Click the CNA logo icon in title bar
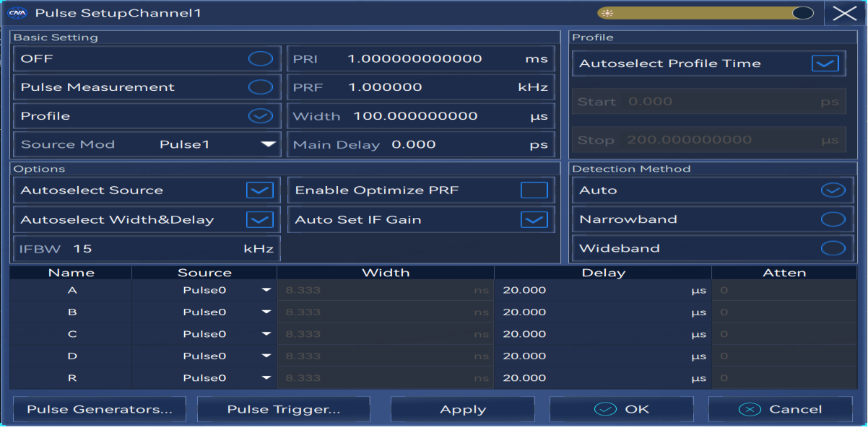Viewport: 868px width, 430px height. [17, 13]
